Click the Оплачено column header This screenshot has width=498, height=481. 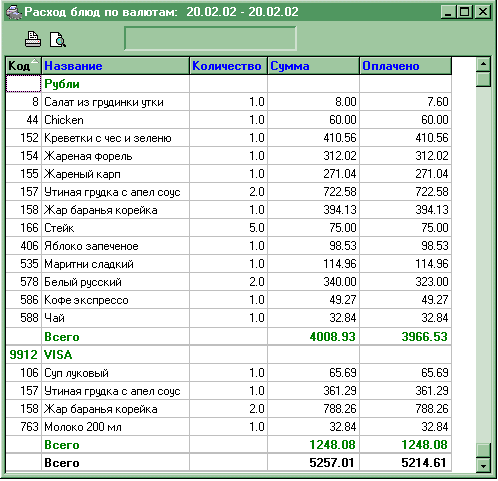(405, 66)
